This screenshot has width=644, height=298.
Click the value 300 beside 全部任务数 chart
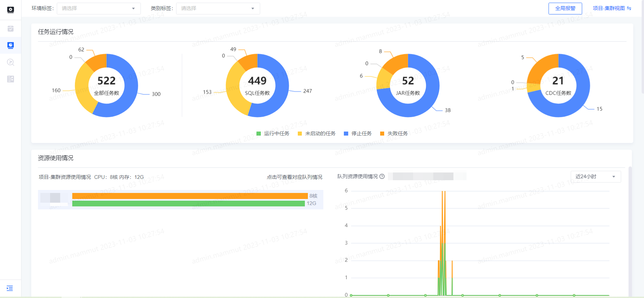pyautogui.click(x=156, y=94)
